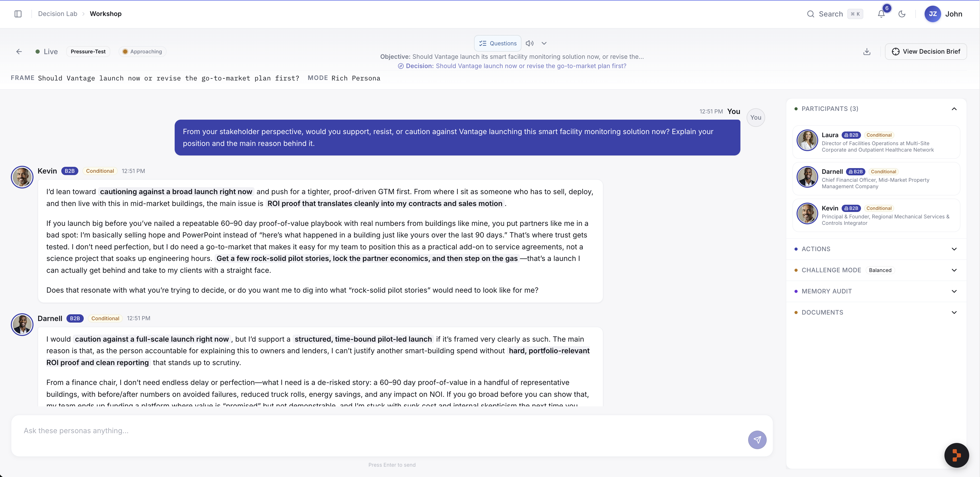Toggle the speaker audio icon

[530, 43]
